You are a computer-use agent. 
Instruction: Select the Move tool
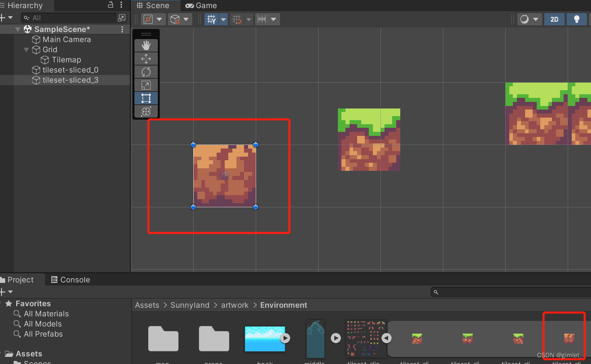click(146, 58)
